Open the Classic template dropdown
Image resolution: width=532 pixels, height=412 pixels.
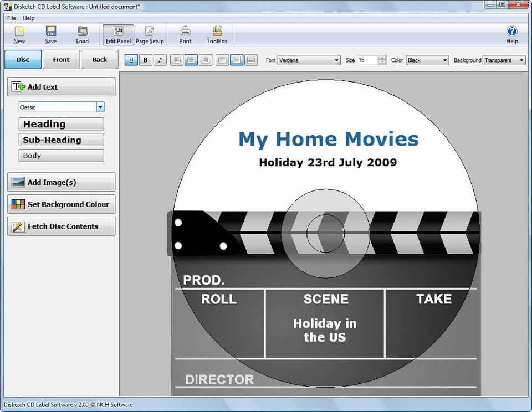(100, 107)
